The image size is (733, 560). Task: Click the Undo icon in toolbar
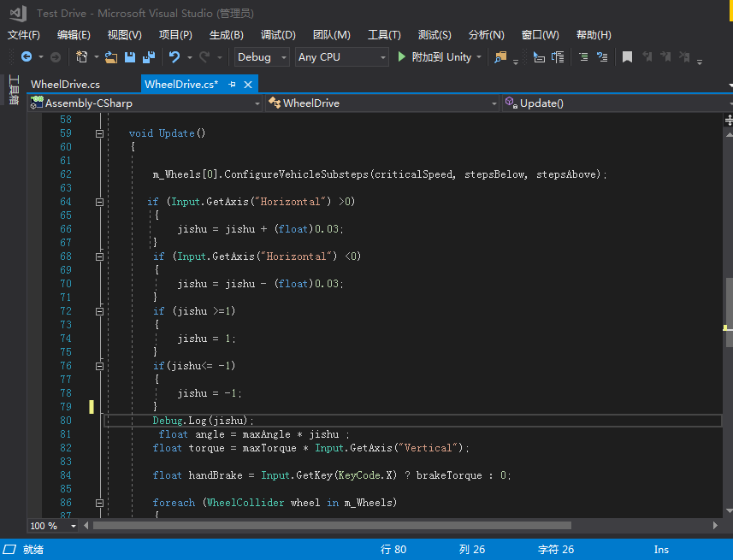(174, 57)
